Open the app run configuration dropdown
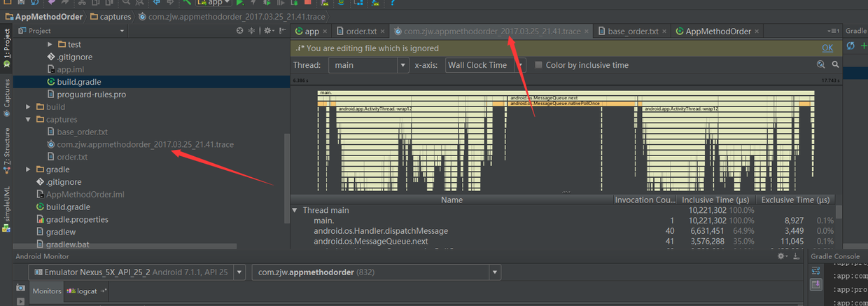The image size is (868, 306). coord(214,3)
